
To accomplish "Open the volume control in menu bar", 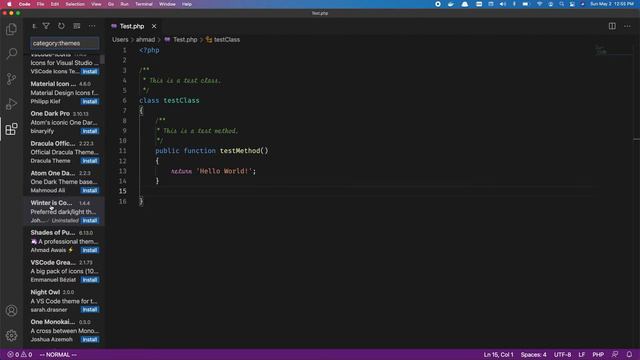I will tap(502, 4).
